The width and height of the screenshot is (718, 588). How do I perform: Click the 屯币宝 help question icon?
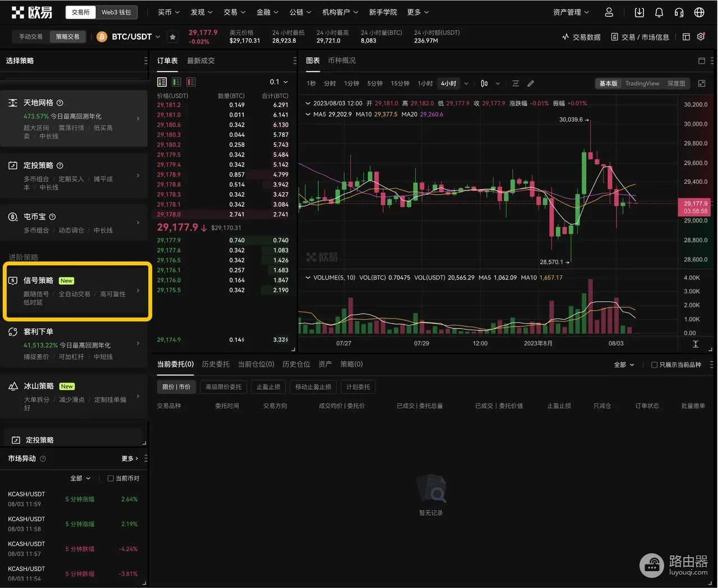pos(52,217)
